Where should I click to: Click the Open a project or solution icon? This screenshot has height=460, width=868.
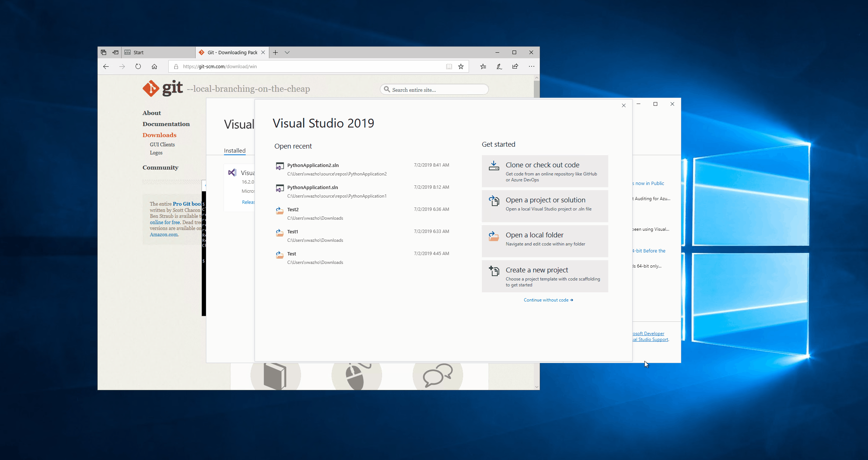(x=494, y=201)
